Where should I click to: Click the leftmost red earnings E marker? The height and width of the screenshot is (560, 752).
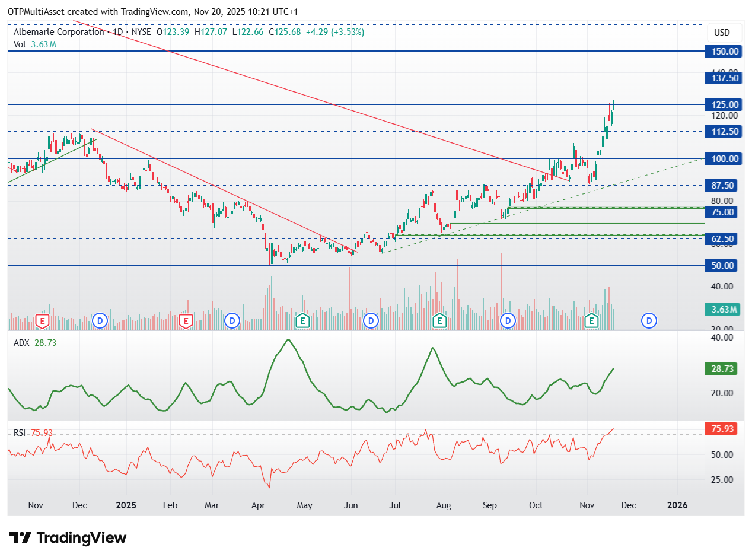pos(42,321)
